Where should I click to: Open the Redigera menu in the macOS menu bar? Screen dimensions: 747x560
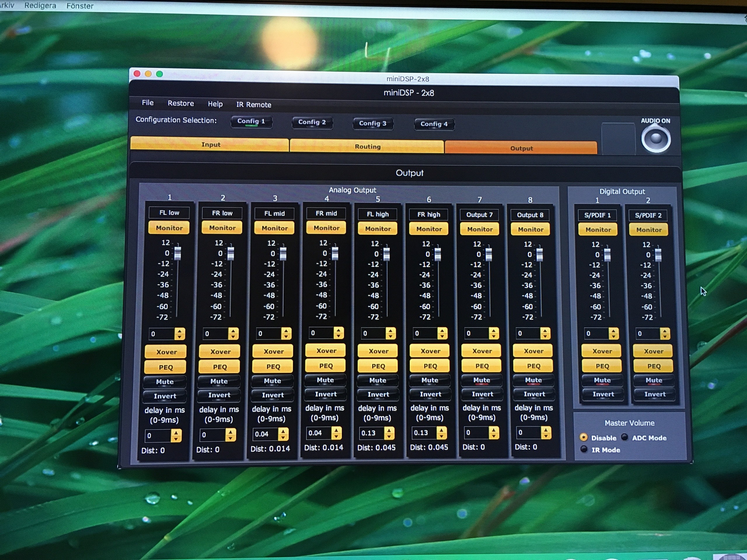pos(40,6)
